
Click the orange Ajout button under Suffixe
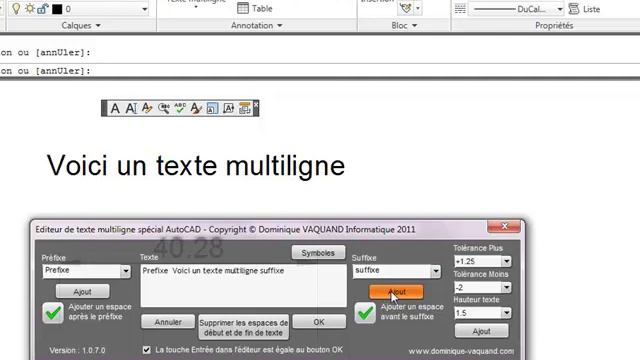click(396, 291)
